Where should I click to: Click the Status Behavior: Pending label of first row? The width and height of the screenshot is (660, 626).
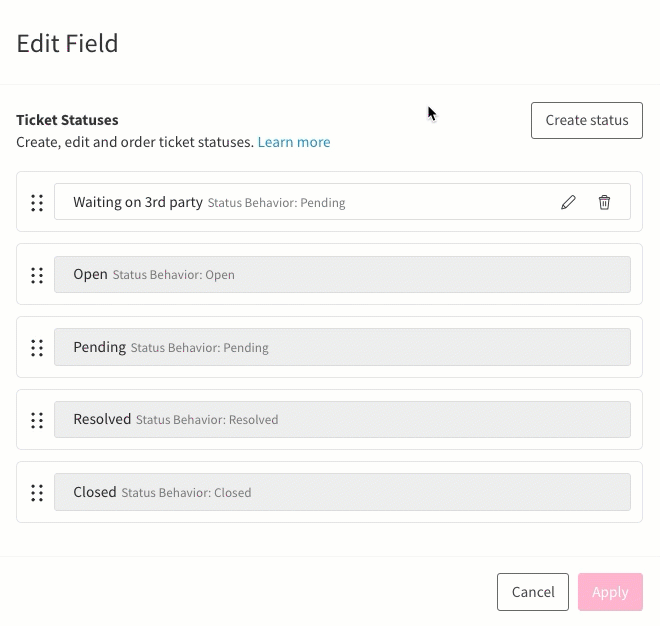point(277,203)
